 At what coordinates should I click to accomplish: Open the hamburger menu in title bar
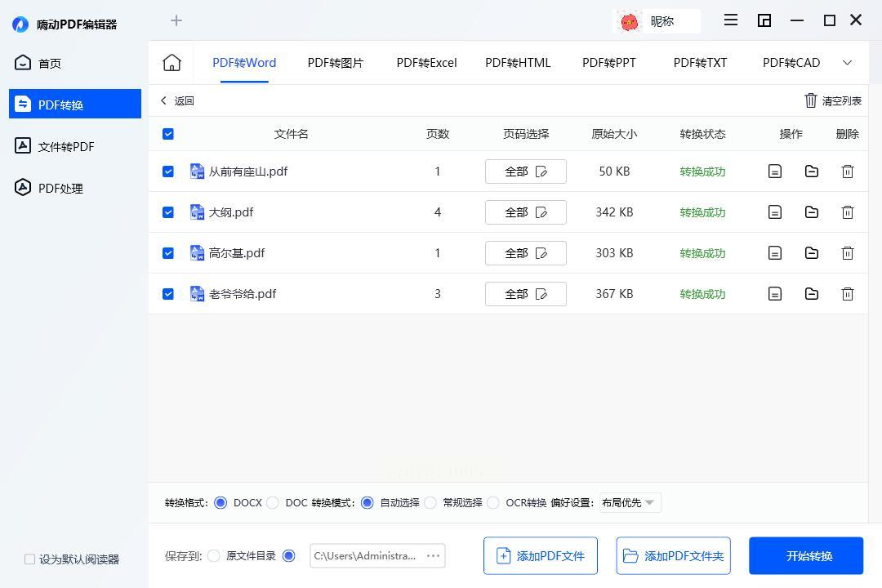pos(731,20)
